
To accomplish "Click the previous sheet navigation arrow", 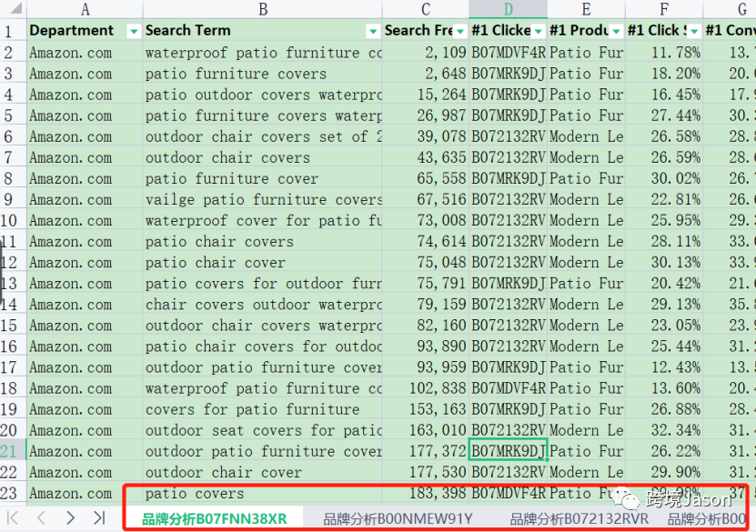I will tap(42, 518).
